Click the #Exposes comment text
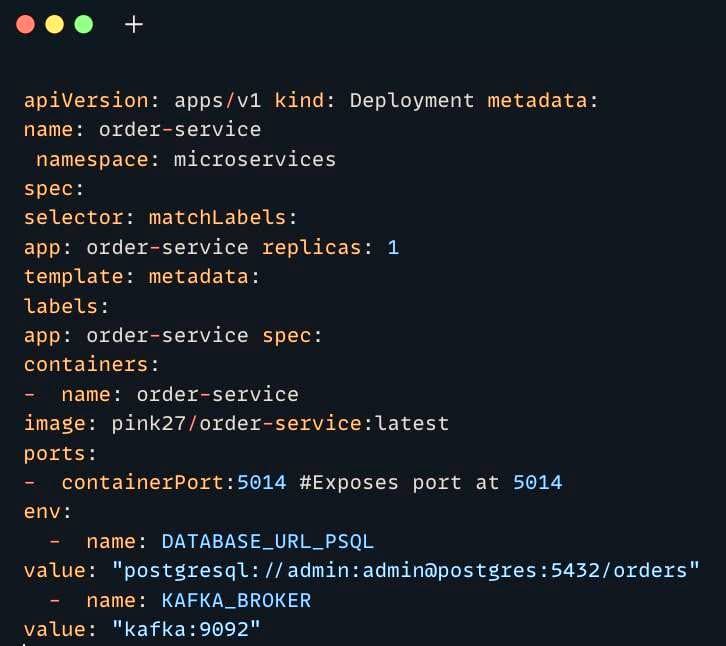 click(x=350, y=483)
